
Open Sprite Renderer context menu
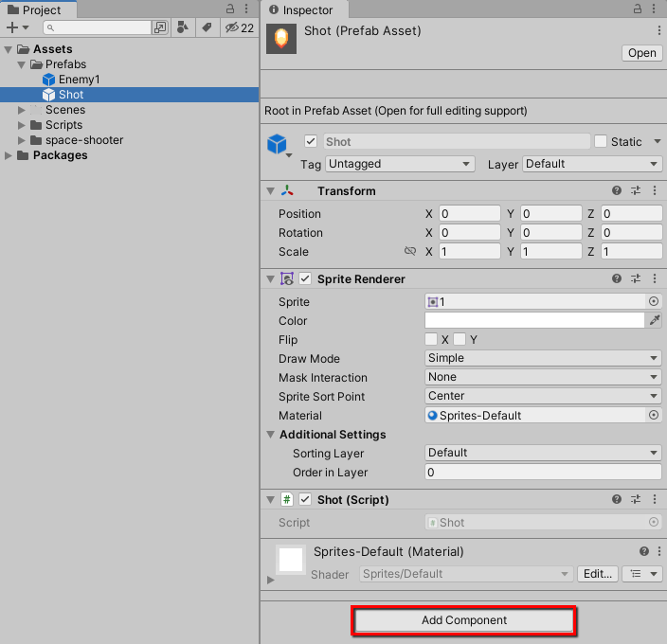[655, 278]
